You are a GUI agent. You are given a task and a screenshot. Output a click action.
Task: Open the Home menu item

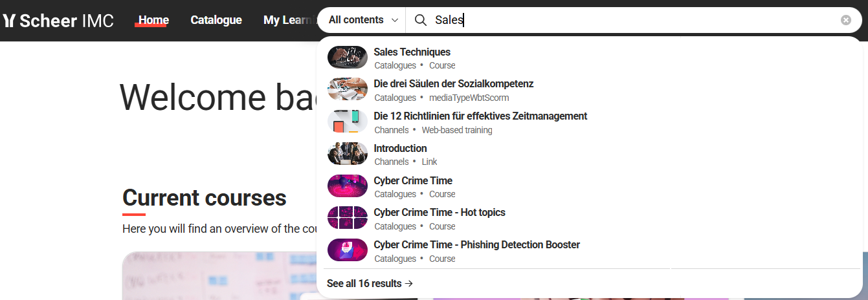click(x=153, y=20)
